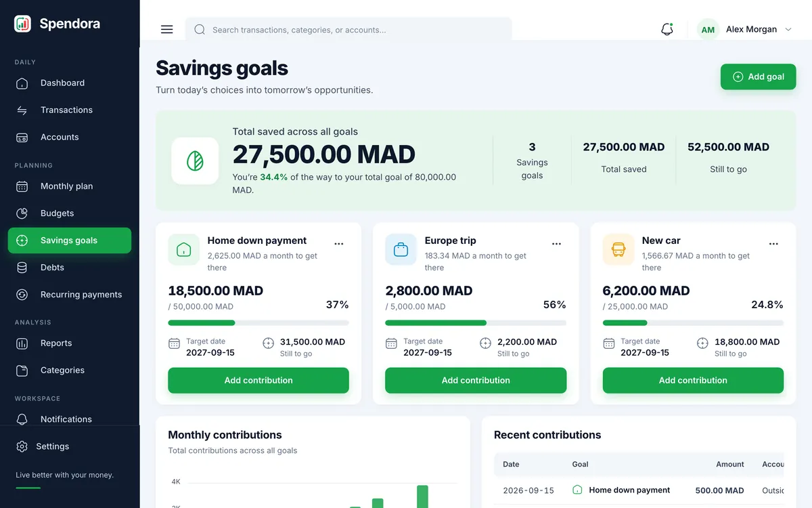The height and width of the screenshot is (508, 812).
Task: Focus the search transactions input field
Action: tap(348, 30)
